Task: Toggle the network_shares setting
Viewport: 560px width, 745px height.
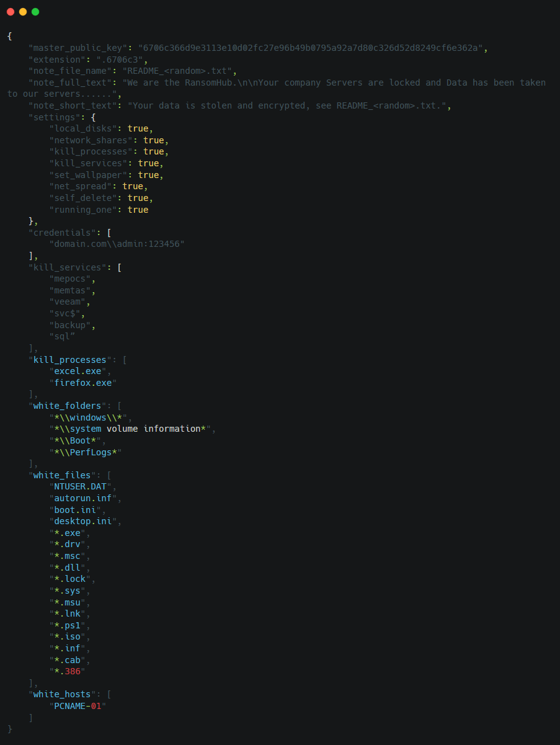Action: (x=153, y=140)
